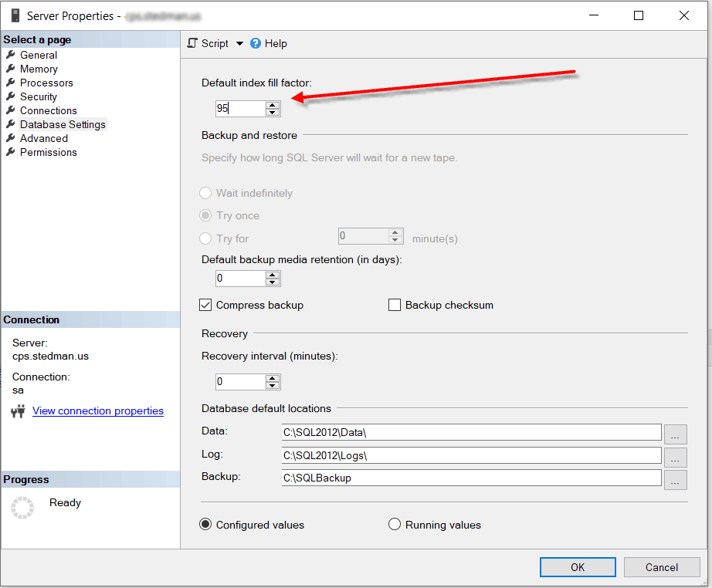Image resolution: width=712 pixels, height=588 pixels.
Task: Select the Processors page icon
Action: point(11,83)
